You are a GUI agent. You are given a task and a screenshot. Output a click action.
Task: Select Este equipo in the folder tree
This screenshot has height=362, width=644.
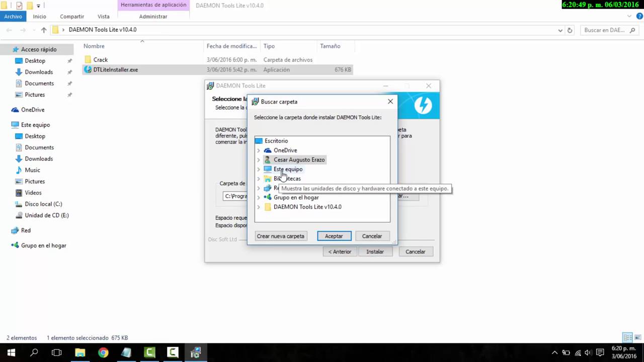288,169
